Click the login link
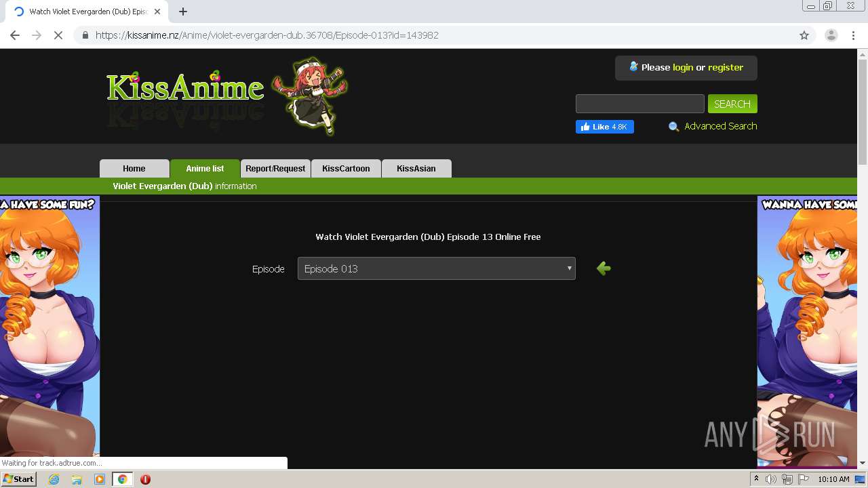 click(683, 67)
